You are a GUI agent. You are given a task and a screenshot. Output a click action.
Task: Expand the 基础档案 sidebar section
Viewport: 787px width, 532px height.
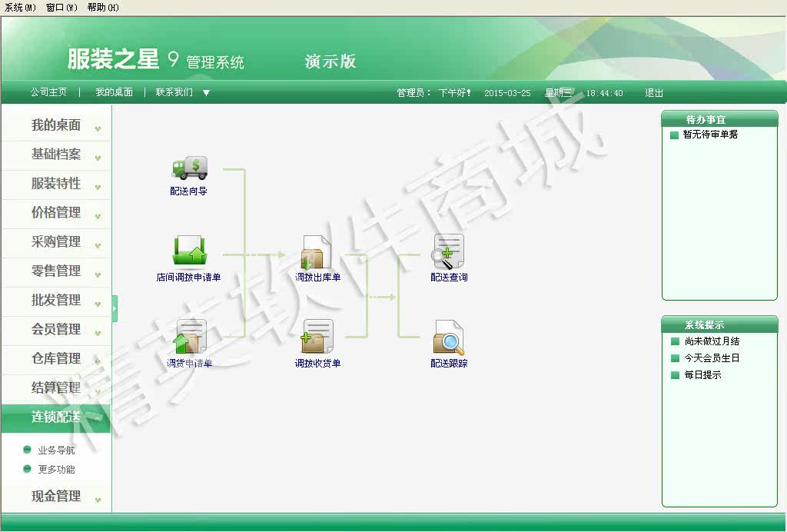[55, 155]
